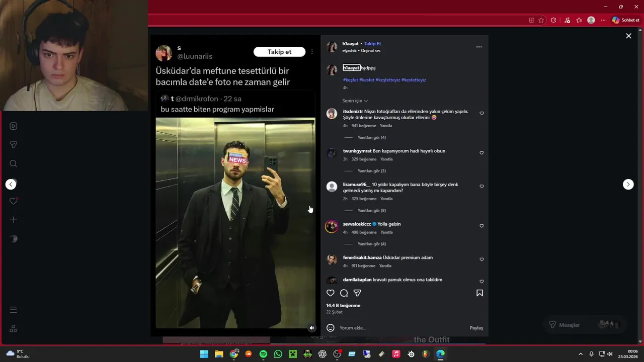Open Reels icon in left sidebar
Viewport: 644px width, 362px height.
14,126
